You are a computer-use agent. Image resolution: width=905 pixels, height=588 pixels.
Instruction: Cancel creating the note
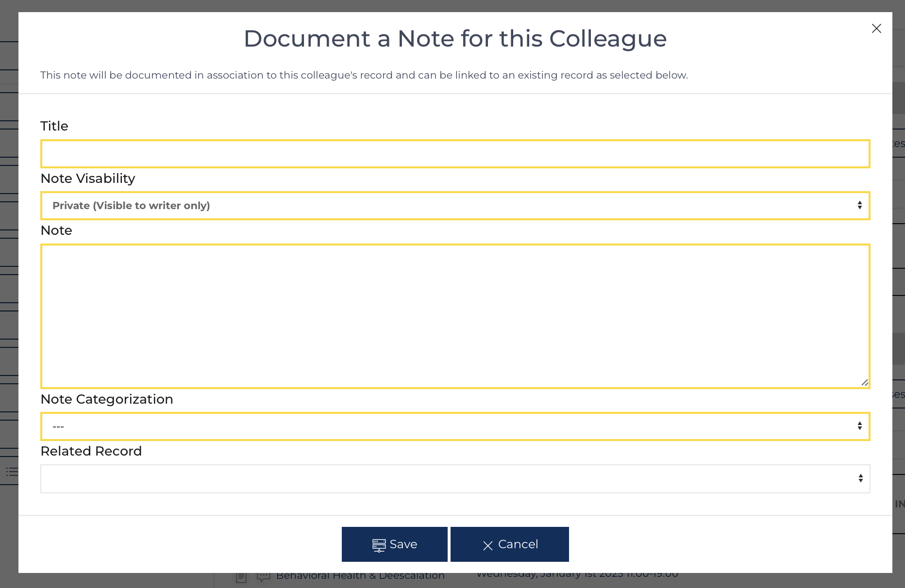pos(509,544)
